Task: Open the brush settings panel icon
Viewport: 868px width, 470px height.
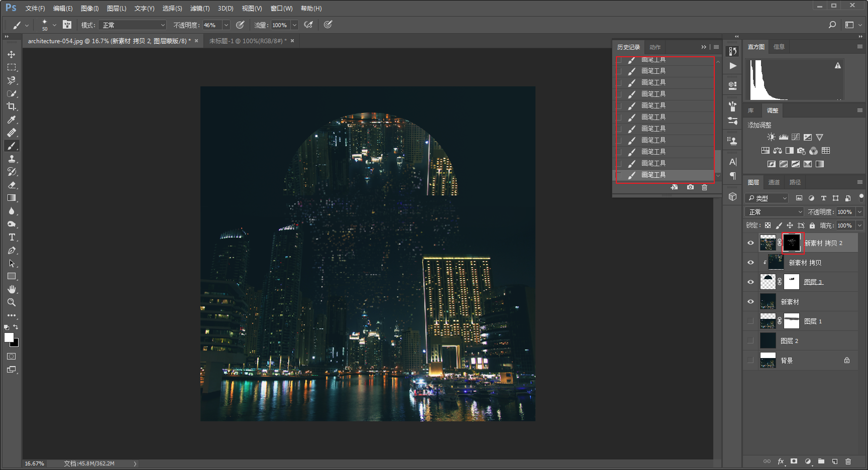Action: [x=67, y=25]
